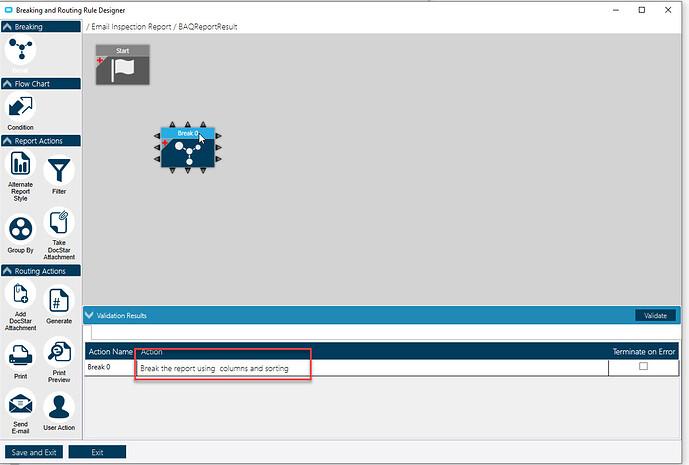689x465 pixels.
Task: Click the Exit button
Action: coord(97,452)
